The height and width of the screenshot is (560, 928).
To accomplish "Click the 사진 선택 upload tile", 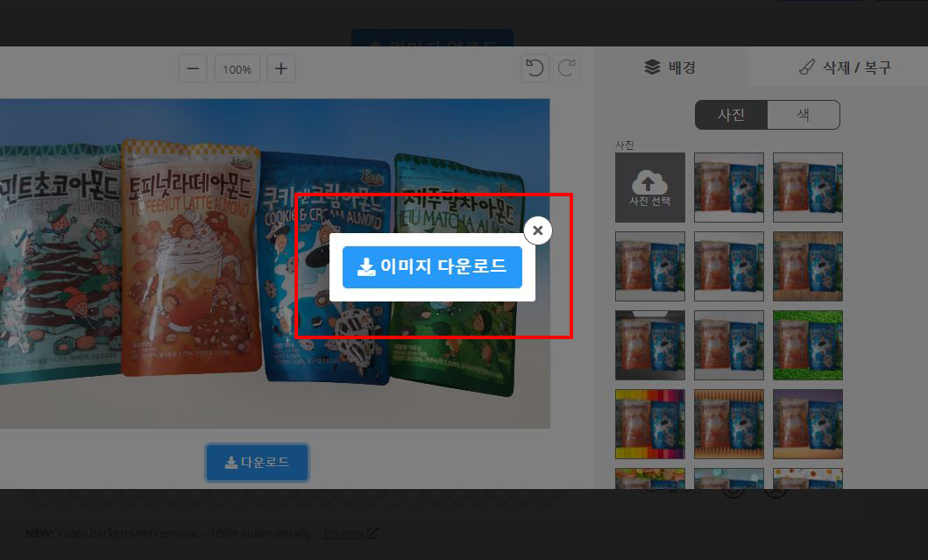I will [x=650, y=188].
